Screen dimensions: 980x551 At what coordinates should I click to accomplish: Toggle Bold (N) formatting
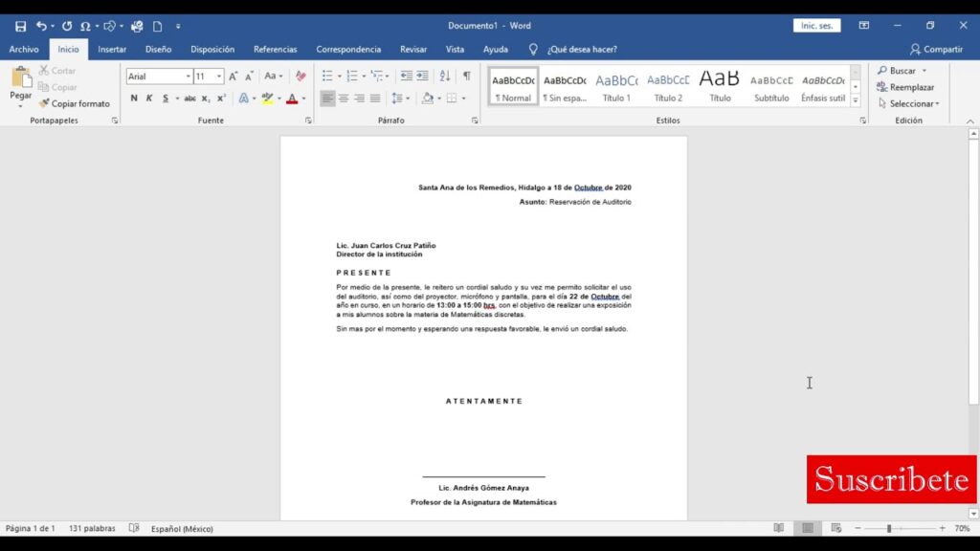coord(134,99)
